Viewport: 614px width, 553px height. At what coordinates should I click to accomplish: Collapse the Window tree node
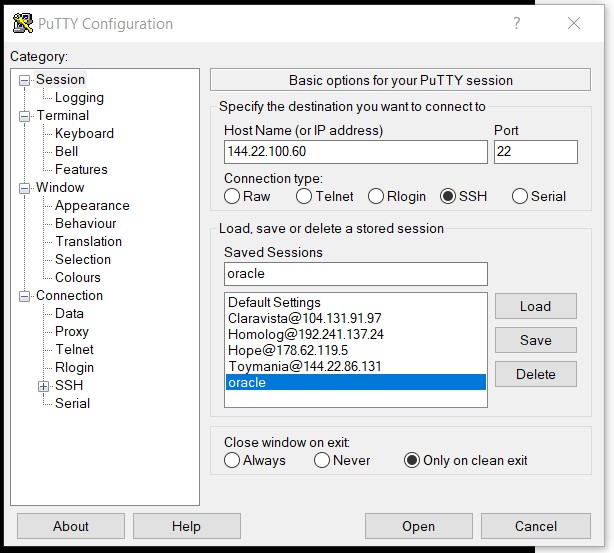pos(24,188)
